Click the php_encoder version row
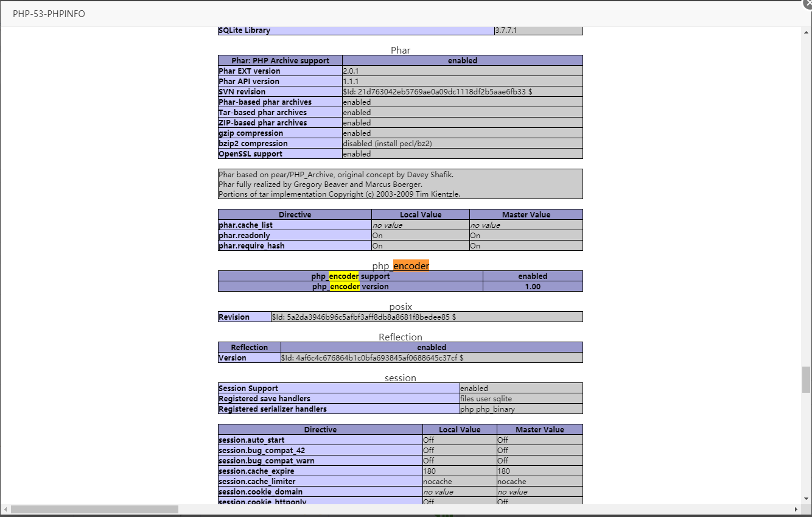 [x=401, y=286]
